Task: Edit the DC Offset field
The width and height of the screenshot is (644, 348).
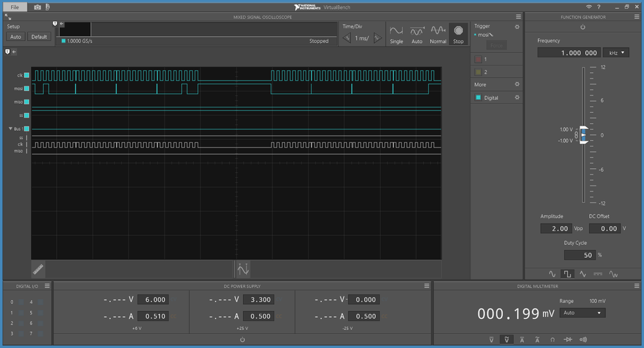Action: coord(605,229)
